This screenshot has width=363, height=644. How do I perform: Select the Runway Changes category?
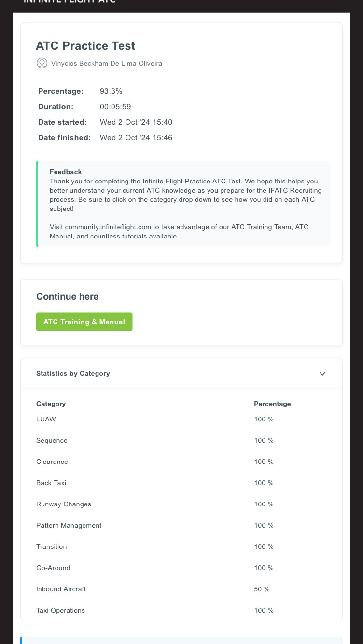point(64,504)
